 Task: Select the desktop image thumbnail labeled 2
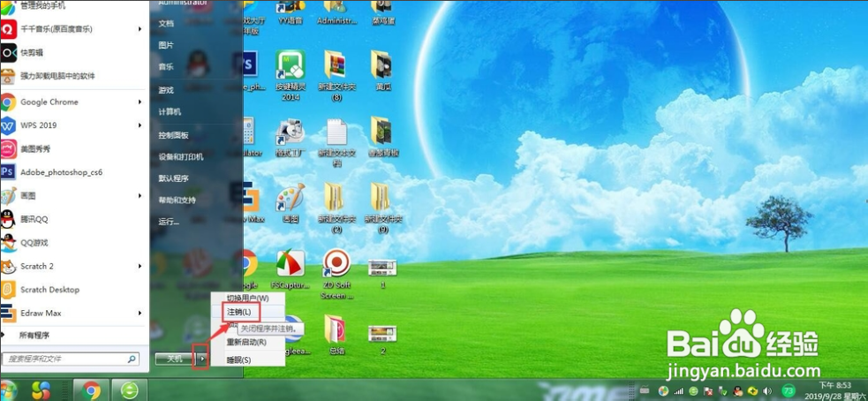[382, 339]
